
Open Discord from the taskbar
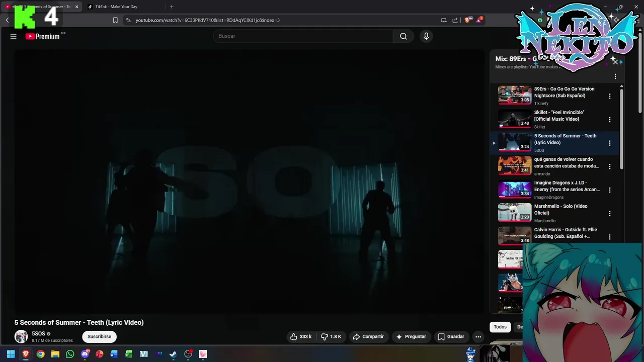(85, 354)
